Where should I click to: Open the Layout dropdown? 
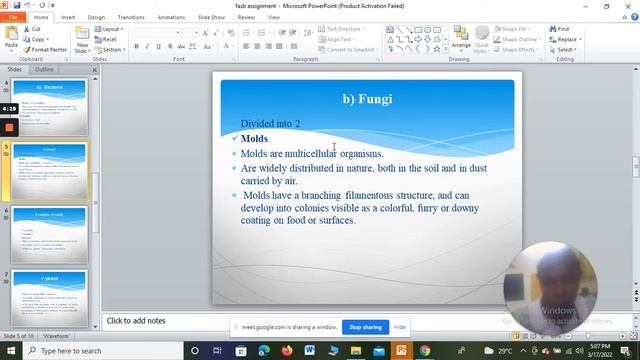coord(109,29)
